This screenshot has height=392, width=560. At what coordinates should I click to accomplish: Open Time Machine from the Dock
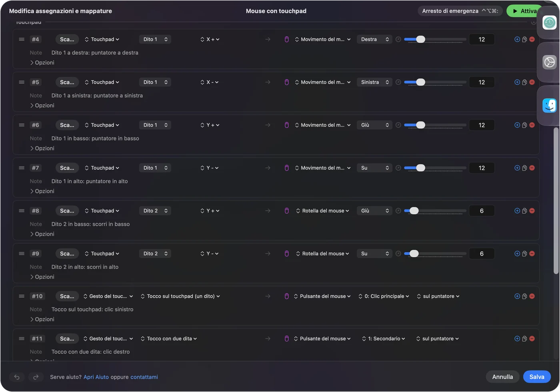click(x=550, y=23)
